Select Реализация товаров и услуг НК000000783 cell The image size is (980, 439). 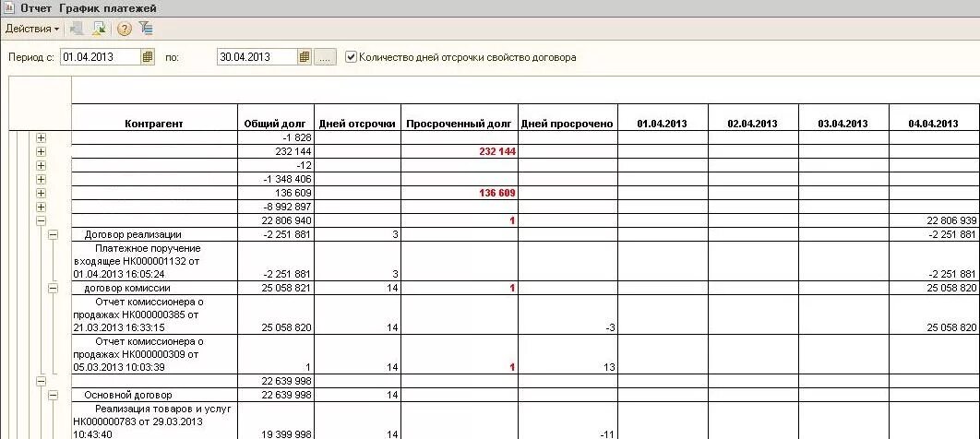pyautogui.click(x=154, y=421)
